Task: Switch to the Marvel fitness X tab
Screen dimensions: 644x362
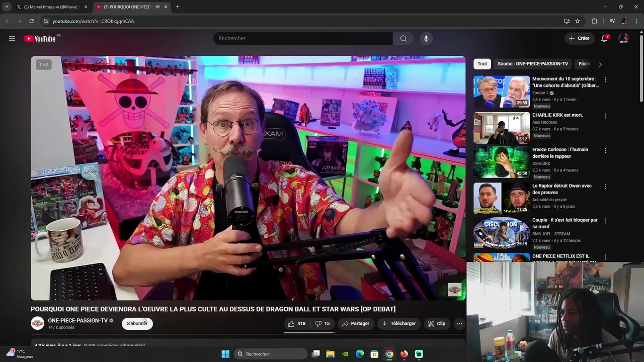Action: (51, 7)
